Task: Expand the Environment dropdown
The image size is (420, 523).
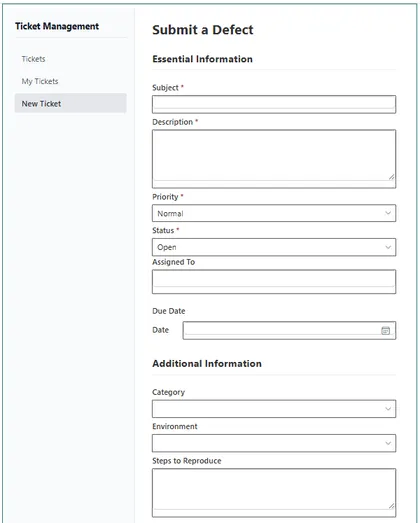Action: (274, 443)
